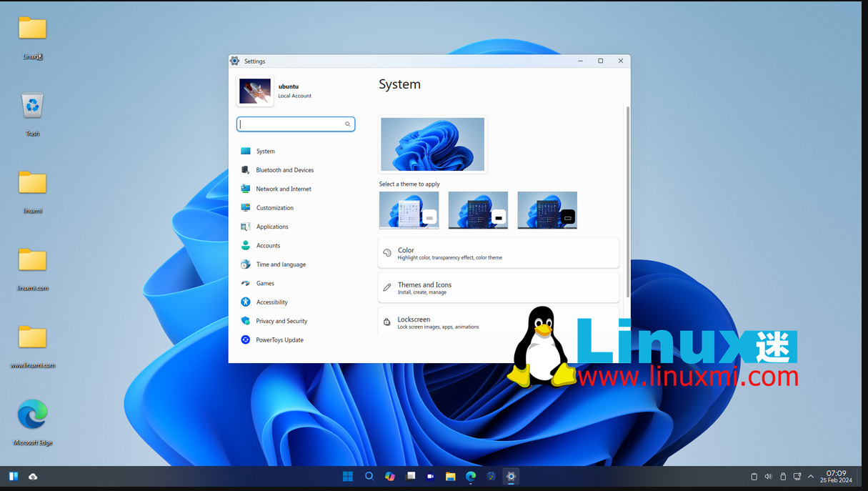Apply the middle dark theme thumbnail
This screenshot has height=491, width=868.
(478, 210)
